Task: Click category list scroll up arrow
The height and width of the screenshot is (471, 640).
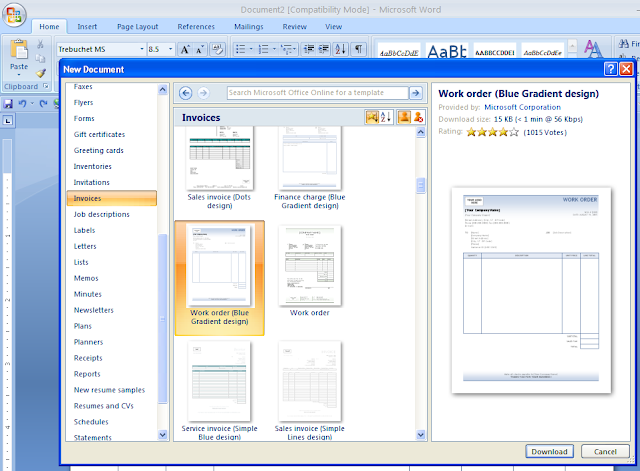Action: pyautogui.click(x=162, y=89)
